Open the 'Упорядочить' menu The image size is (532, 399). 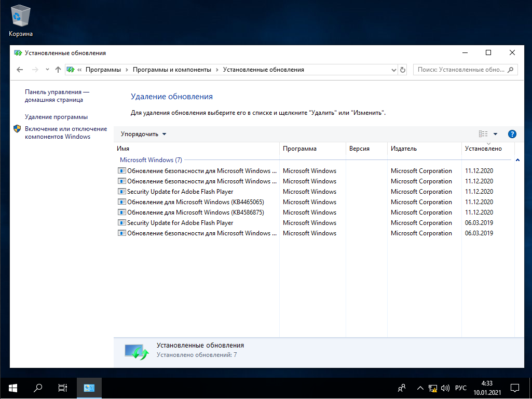144,134
